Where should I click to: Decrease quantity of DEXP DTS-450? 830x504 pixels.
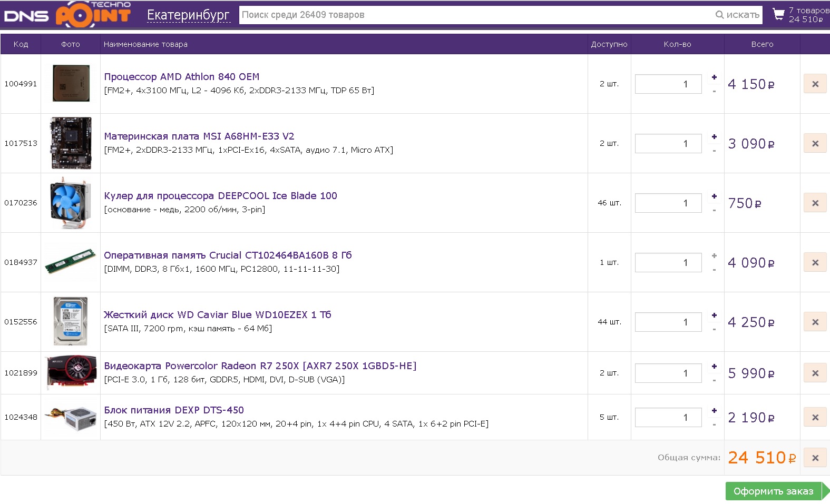(714, 424)
